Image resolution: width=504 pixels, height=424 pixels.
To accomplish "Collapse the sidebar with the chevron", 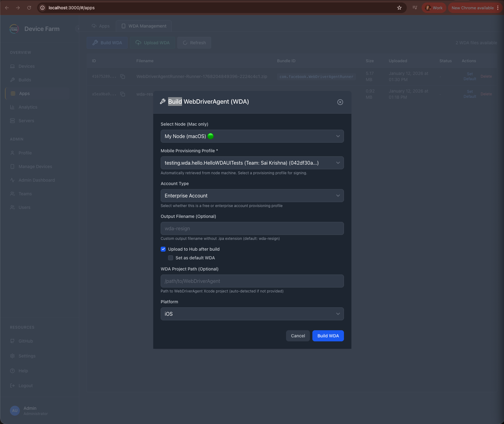I will pos(78,29).
